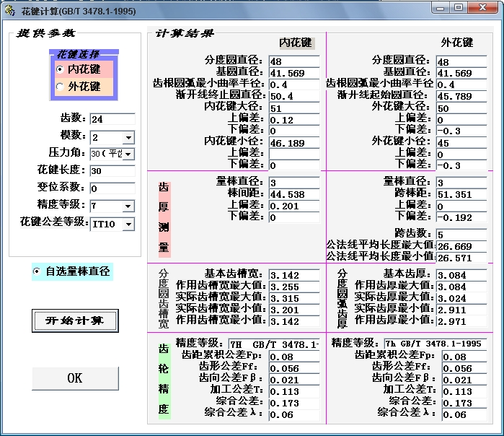Viewport: 504px width, 436px height.
Task: Click the 公法线平均长度最大值 field 26.669
Action: [461, 246]
